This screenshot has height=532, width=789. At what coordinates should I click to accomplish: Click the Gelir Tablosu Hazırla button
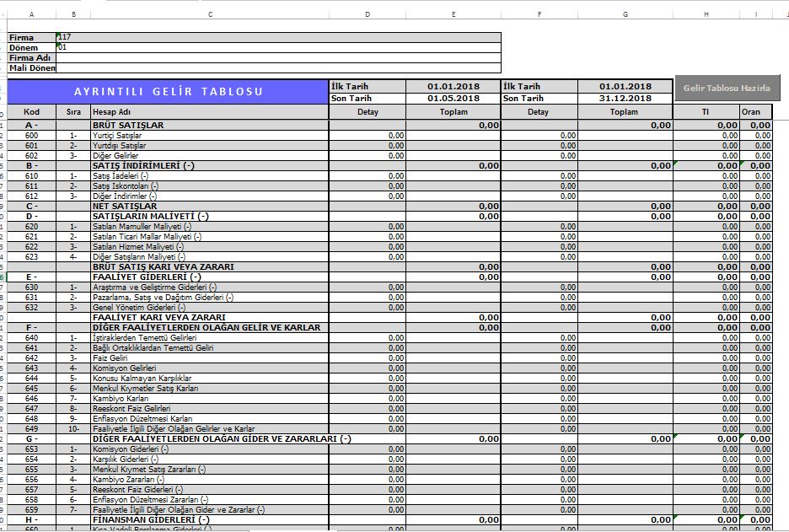click(x=727, y=88)
